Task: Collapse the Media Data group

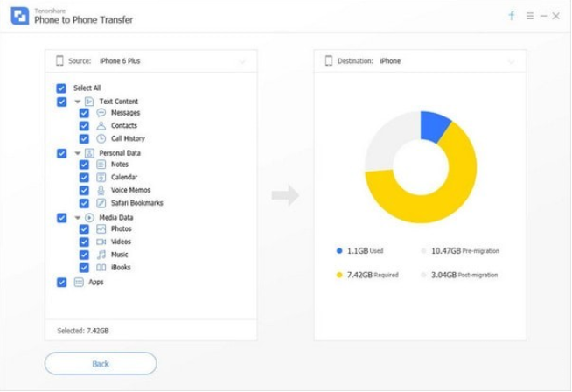Action: coord(77,218)
